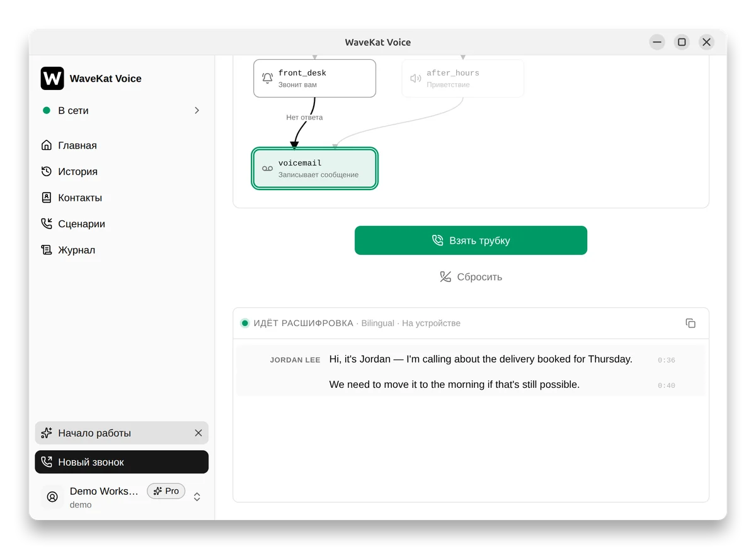Image resolution: width=756 pixels, height=549 pixels.
Task: Click the Журнал scroll icon
Action: pos(46,250)
